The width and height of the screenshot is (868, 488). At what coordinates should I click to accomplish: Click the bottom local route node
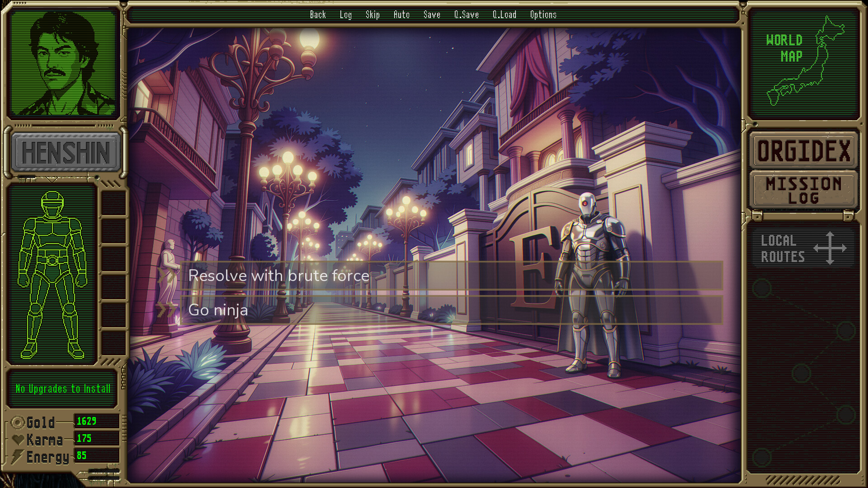coord(762,457)
